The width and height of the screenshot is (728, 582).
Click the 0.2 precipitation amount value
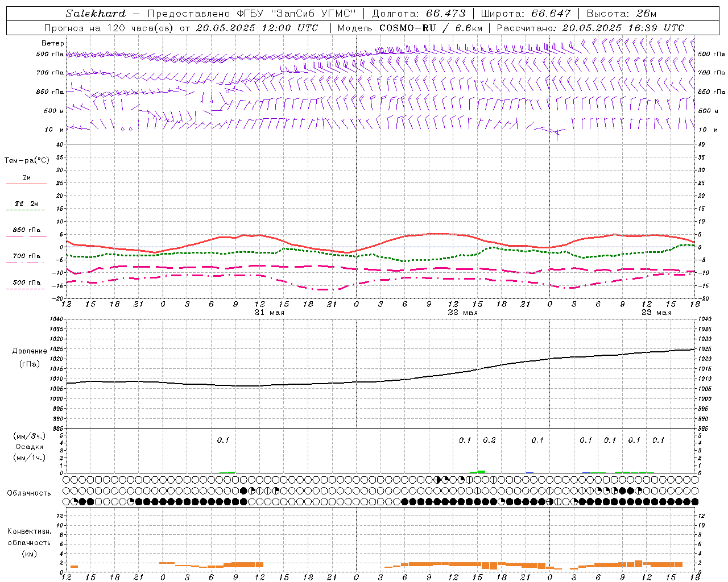point(489,440)
